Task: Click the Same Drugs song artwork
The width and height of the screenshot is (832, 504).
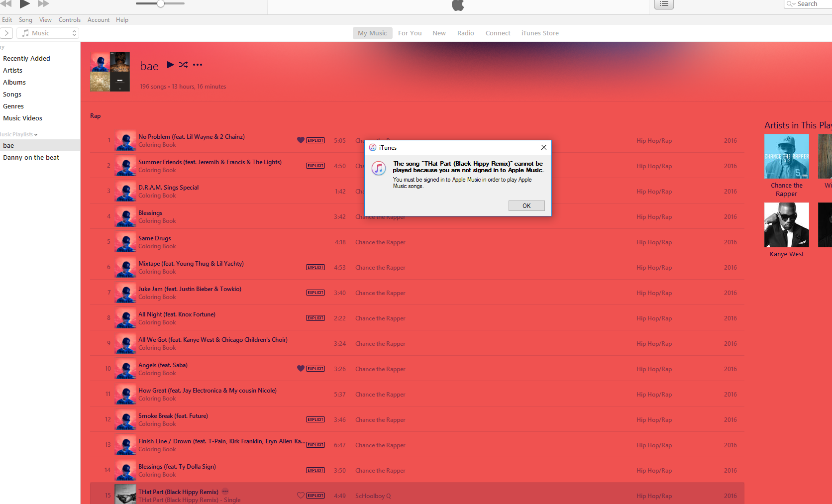Action: click(125, 242)
